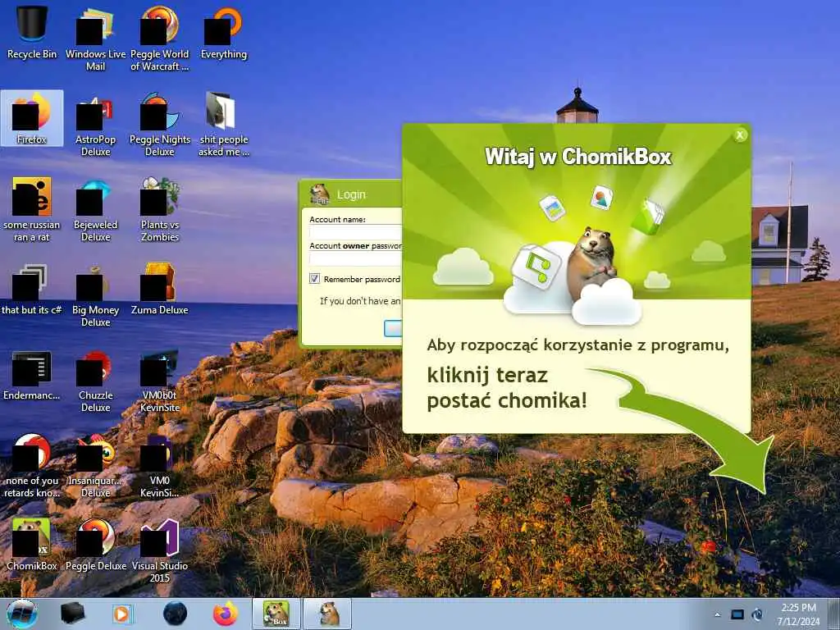Launch Windows Live Mail desktop shortcut
Screen dimensions: 840x630
click(95, 38)
